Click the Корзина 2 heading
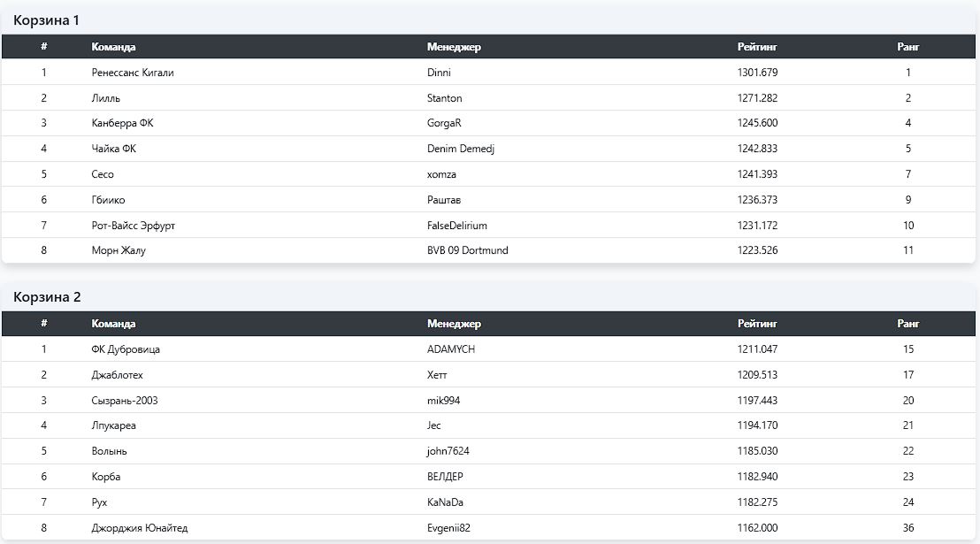The height and width of the screenshot is (544, 980). pyautogui.click(x=47, y=296)
